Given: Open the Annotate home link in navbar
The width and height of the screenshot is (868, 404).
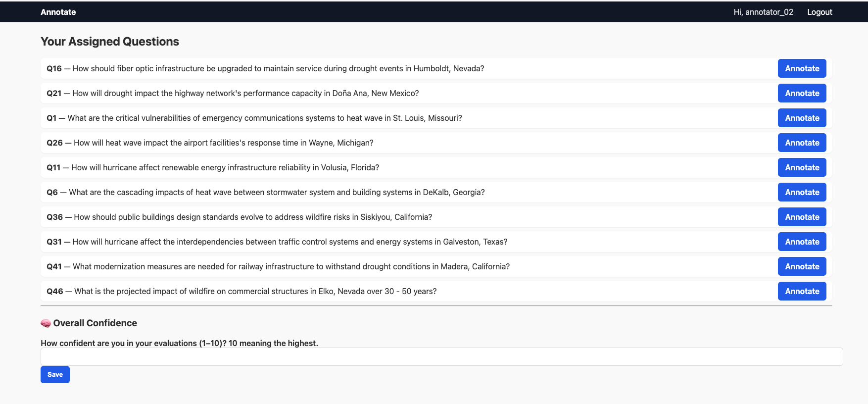Looking at the screenshot, I should pos(58,12).
